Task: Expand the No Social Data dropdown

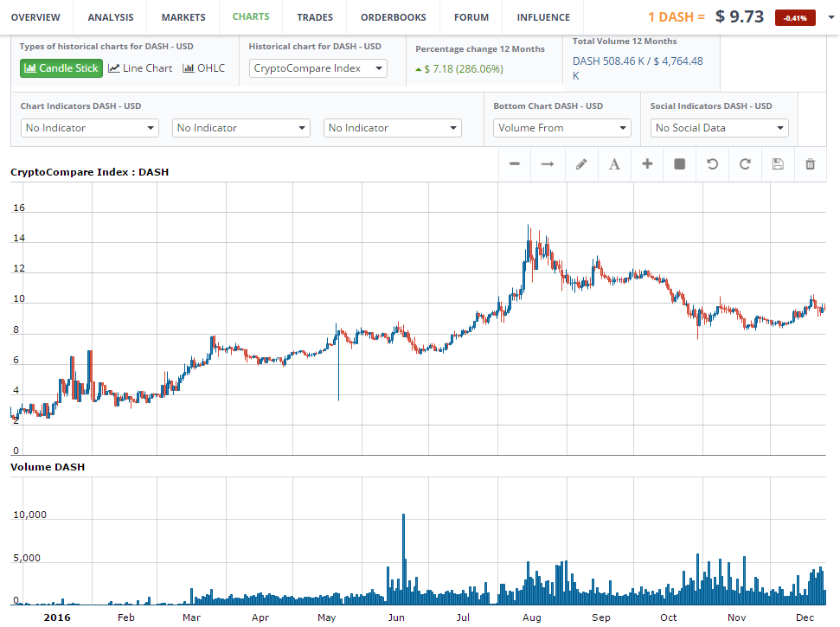Action: coord(719,128)
